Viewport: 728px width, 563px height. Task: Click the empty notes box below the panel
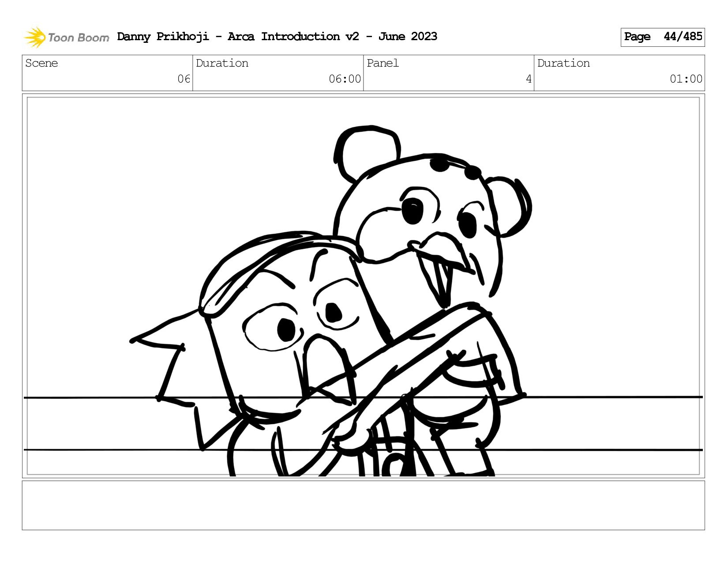[x=363, y=505]
